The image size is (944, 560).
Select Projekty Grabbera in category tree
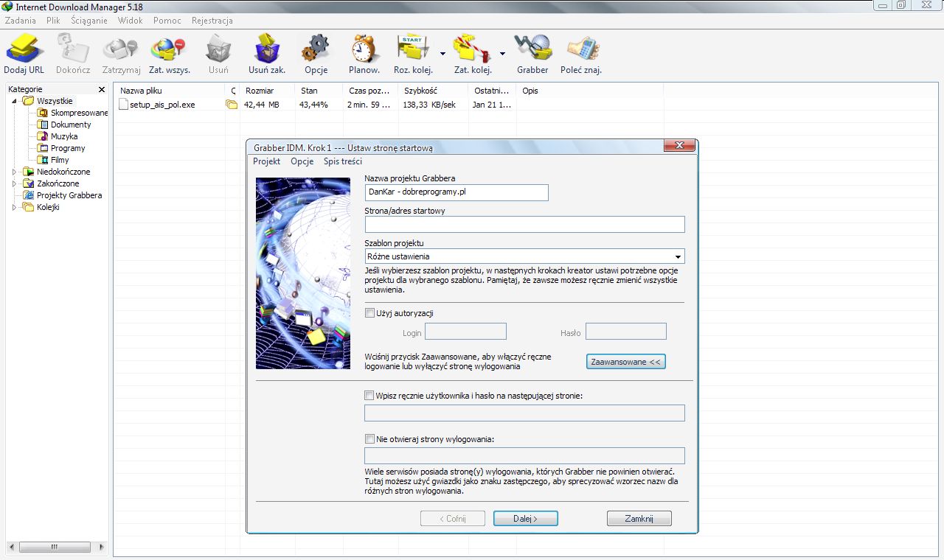69,195
